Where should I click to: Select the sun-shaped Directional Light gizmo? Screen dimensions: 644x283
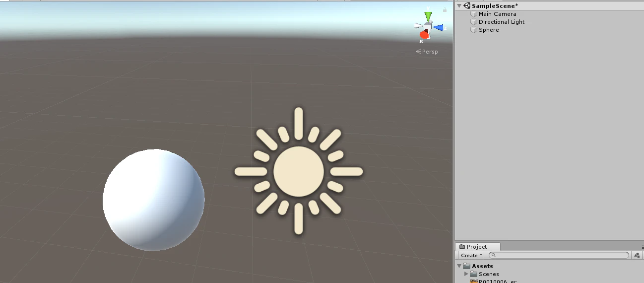[x=298, y=171]
